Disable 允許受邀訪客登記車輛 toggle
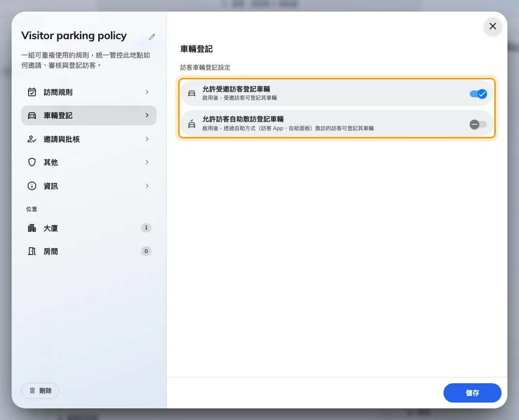The width and height of the screenshot is (519, 420). pos(478,94)
